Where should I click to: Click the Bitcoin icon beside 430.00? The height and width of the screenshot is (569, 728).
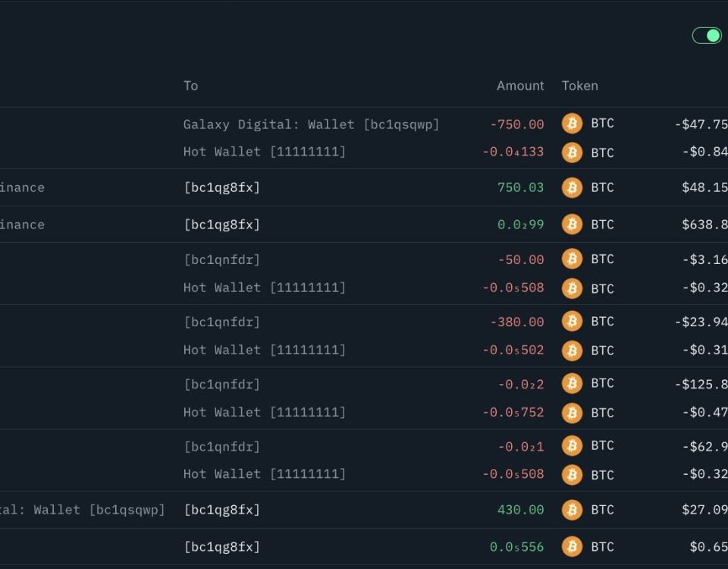[572, 510]
